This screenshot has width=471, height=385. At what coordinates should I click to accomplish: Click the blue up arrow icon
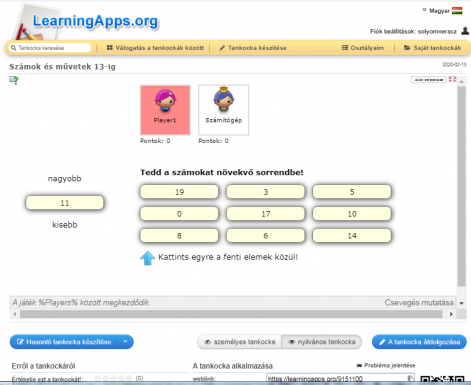(147, 258)
